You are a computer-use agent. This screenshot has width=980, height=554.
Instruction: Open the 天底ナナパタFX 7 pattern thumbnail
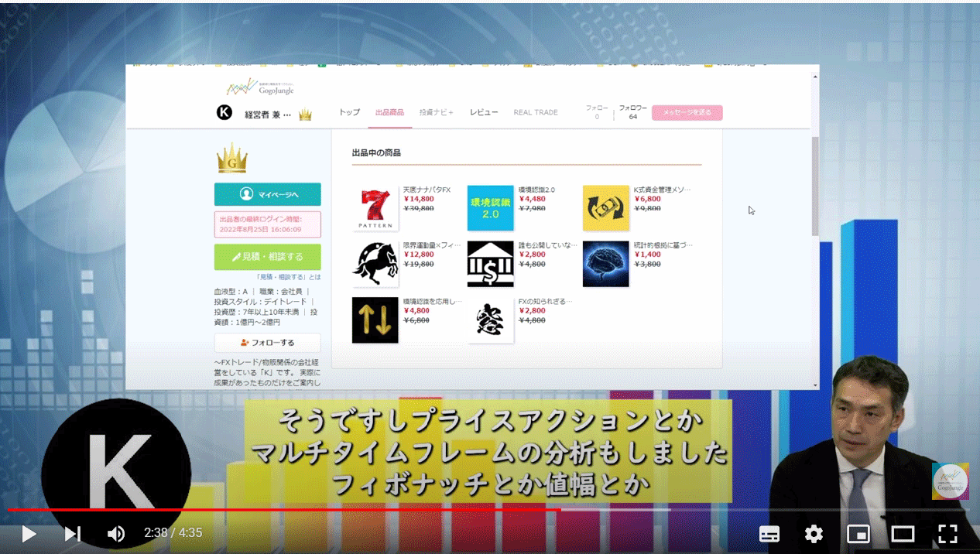375,208
